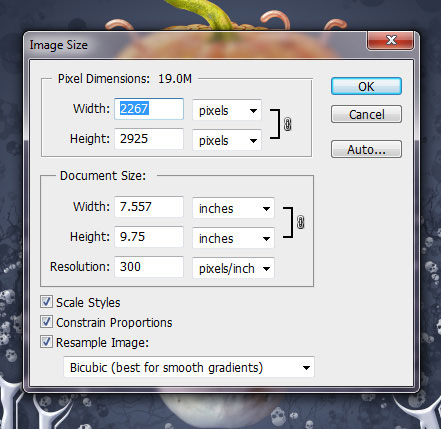The width and height of the screenshot is (441, 429).
Task: Click the pixel Height field showing 2925
Action: click(x=149, y=139)
